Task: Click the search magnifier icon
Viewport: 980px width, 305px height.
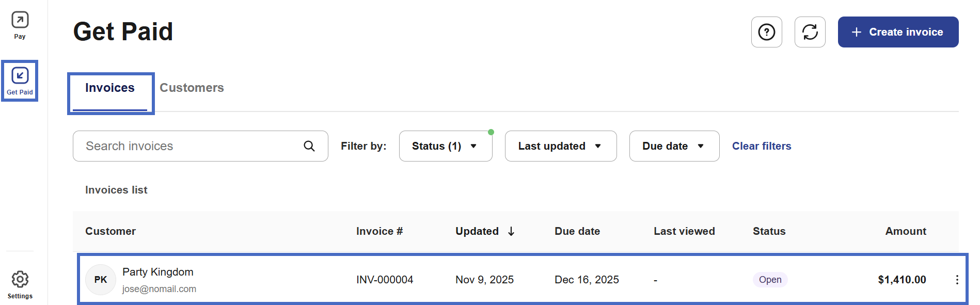Action: [309, 146]
